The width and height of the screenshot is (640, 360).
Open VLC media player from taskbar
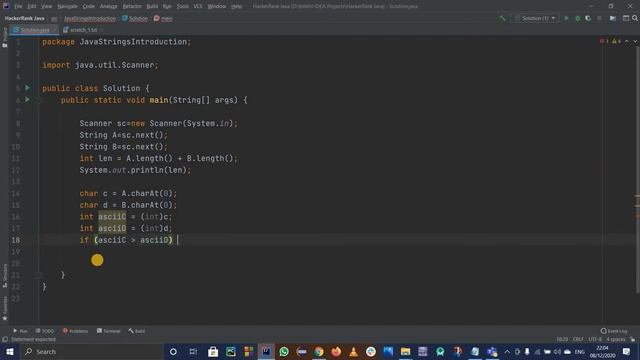(353, 352)
